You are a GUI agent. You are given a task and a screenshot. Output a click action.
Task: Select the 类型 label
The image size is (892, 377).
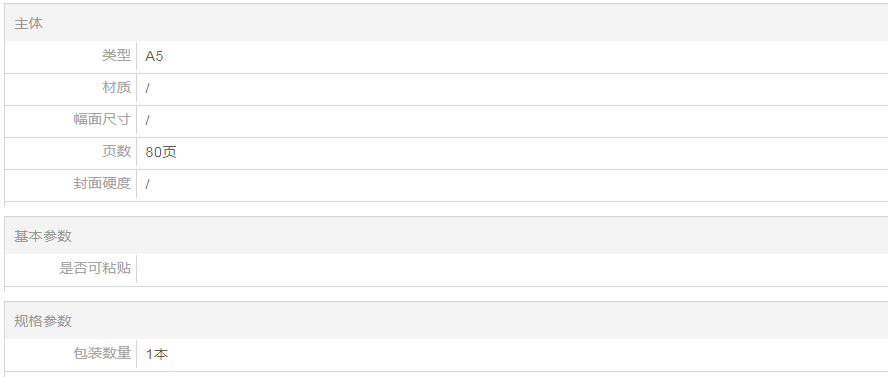pos(116,56)
